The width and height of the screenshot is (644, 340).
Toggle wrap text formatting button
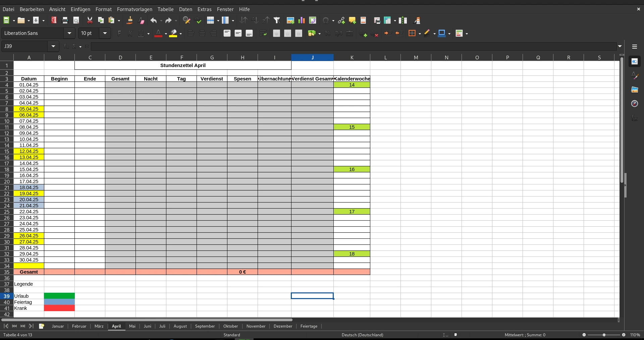263,33
